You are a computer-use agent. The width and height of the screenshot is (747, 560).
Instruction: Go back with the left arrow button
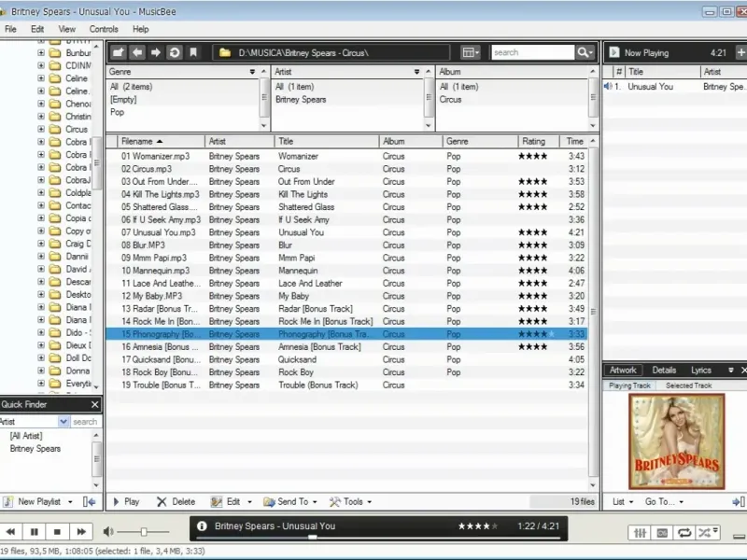coord(137,52)
